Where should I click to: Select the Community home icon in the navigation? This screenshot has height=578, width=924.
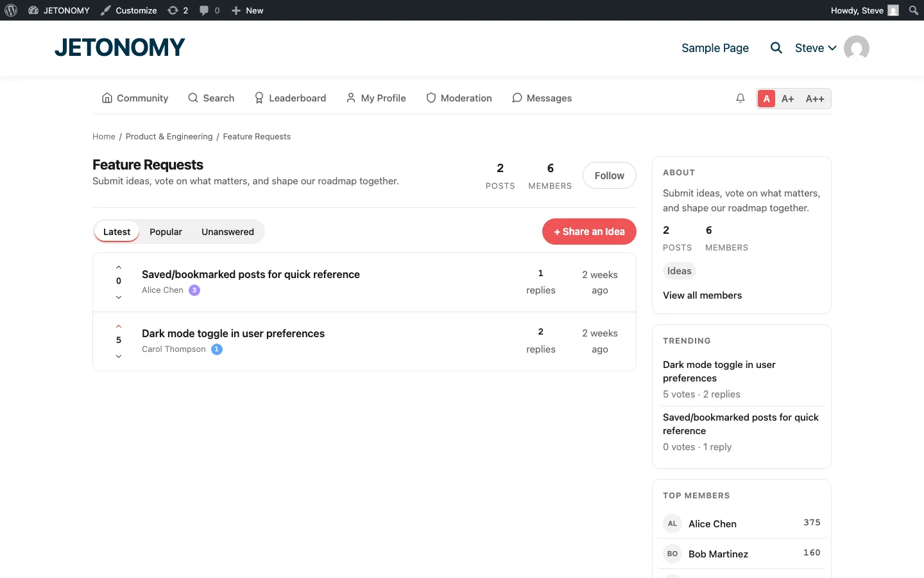pyautogui.click(x=107, y=98)
